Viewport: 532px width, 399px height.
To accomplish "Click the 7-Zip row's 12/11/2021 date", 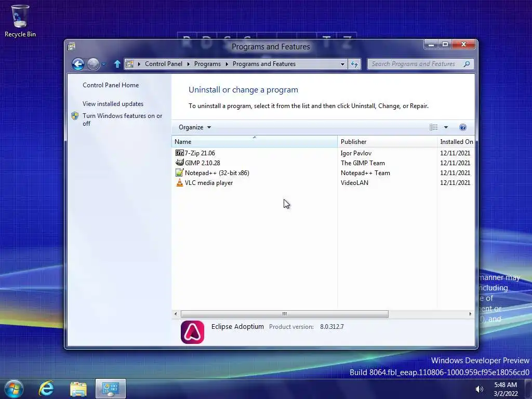I will pos(455,153).
